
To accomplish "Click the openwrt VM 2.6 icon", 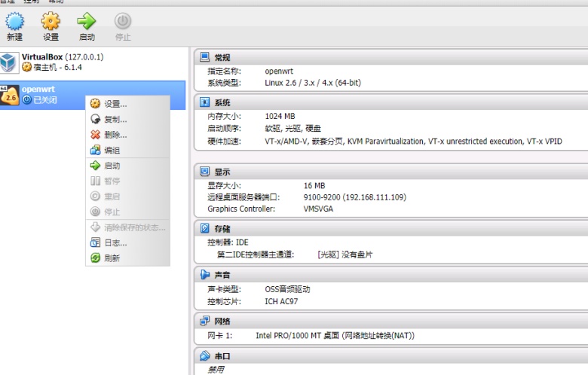I will tap(9, 95).
